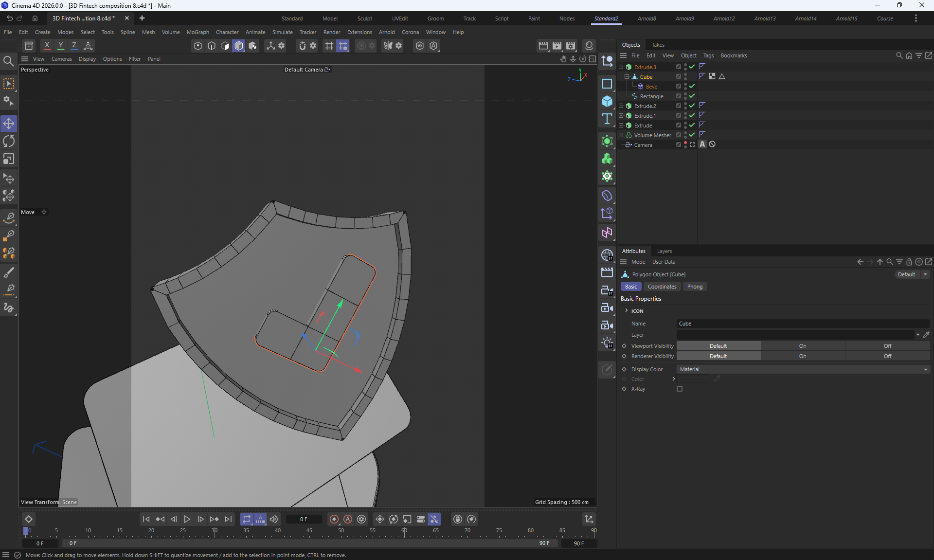934x560 pixels.
Task: Select the Rotate tool in left toolbar
Action: coord(9,142)
